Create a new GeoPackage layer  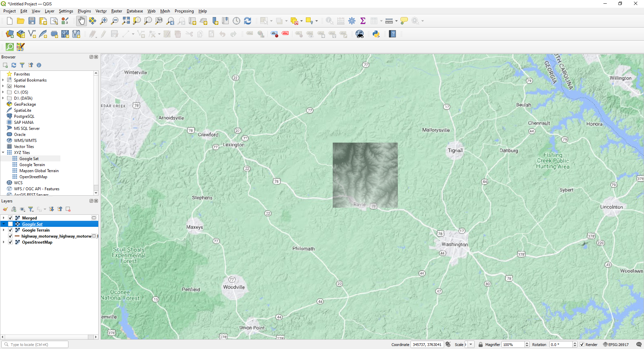[21, 34]
